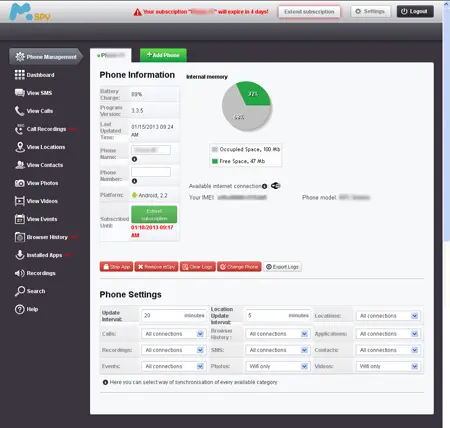Click info icon below Phone Name field

point(134,159)
